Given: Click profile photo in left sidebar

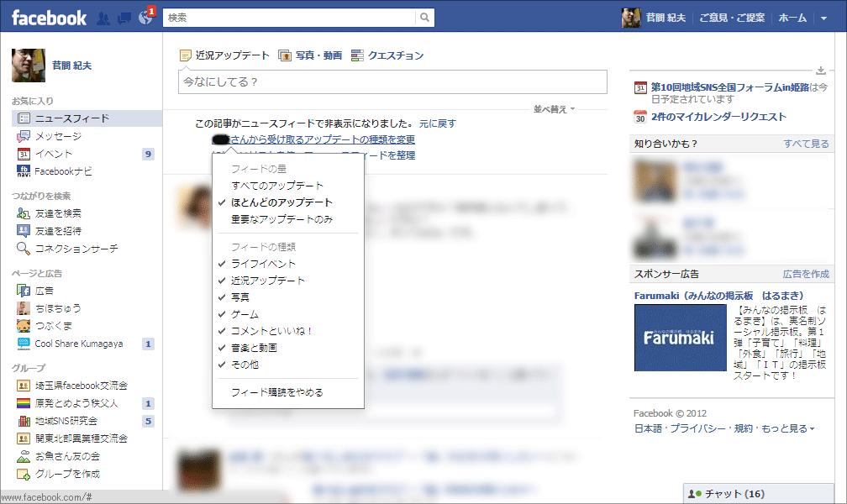Looking at the screenshot, I should [x=29, y=66].
